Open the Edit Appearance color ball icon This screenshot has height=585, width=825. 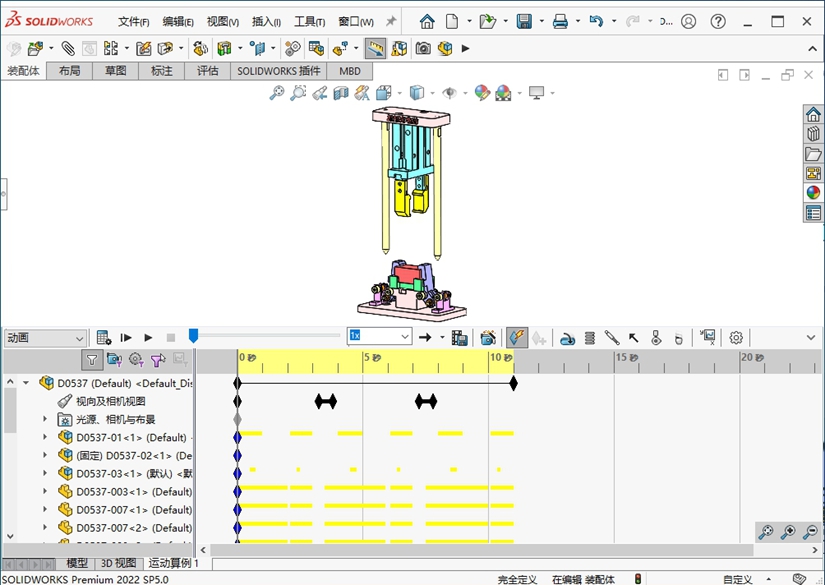click(x=482, y=93)
